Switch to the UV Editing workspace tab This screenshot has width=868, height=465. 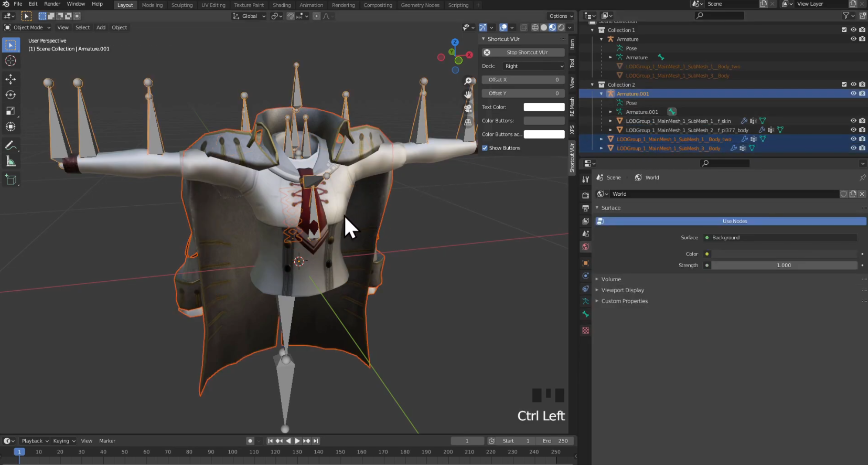(x=213, y=5)
